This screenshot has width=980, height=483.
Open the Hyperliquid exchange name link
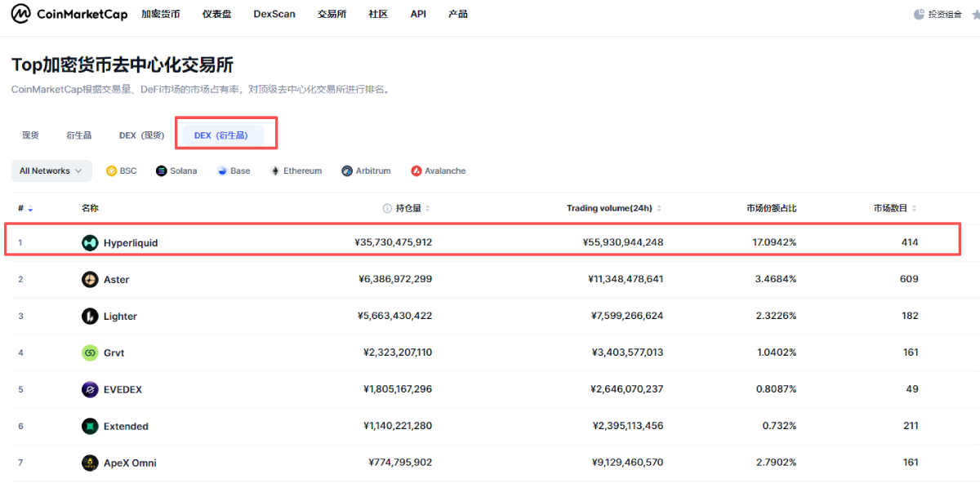pos(131,242)
